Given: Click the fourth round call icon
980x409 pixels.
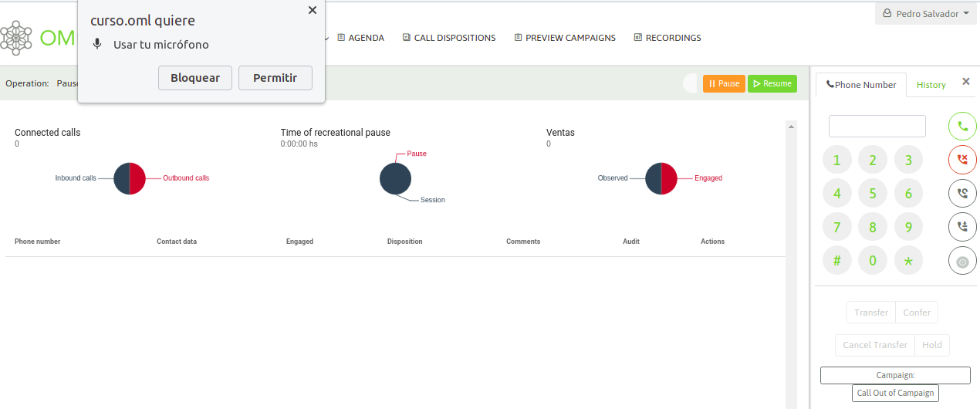Looking at the screenshot, I should tap(962, 227).
